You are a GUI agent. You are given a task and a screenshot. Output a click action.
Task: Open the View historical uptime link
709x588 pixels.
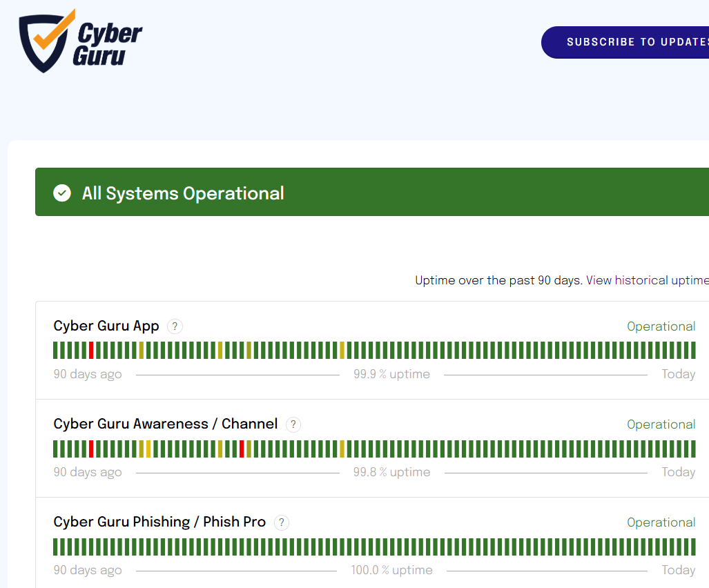coord(647,280)
